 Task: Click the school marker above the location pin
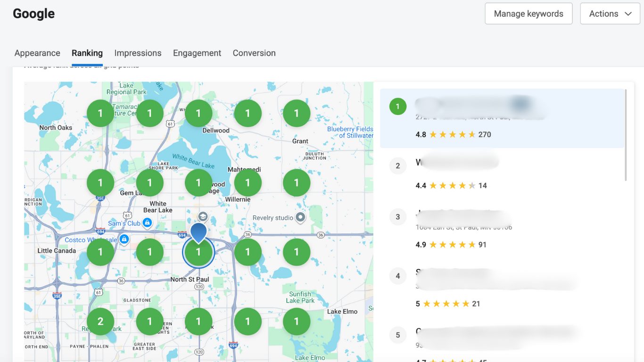(x=203, y=216)
